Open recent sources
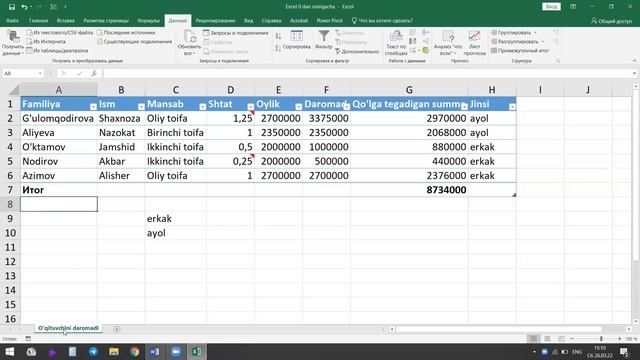The height and width of the screenshot is (360, 640). pyautogui.click(x=126, y=32)
